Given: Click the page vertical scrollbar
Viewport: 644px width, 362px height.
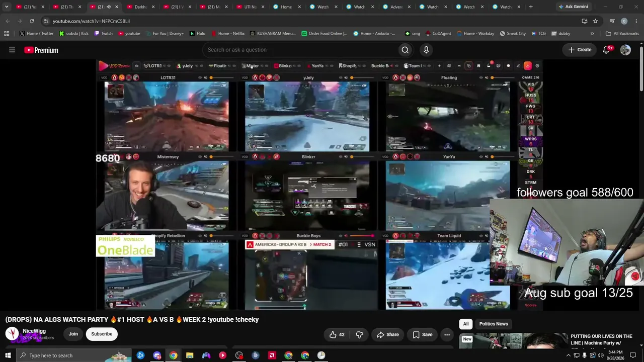Looking at the screenshot, I should tap(641, 69).
